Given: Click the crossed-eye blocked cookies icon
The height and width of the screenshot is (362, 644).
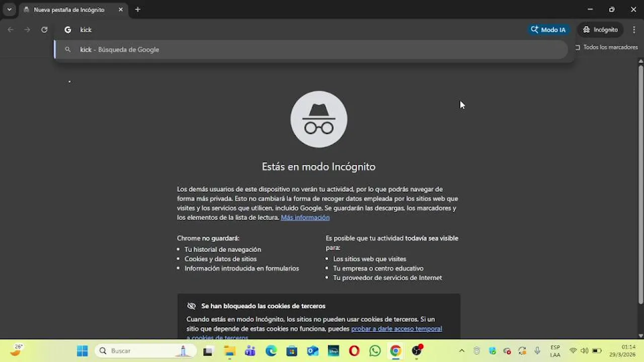Looking at the screenshot, I should point(191,306).
